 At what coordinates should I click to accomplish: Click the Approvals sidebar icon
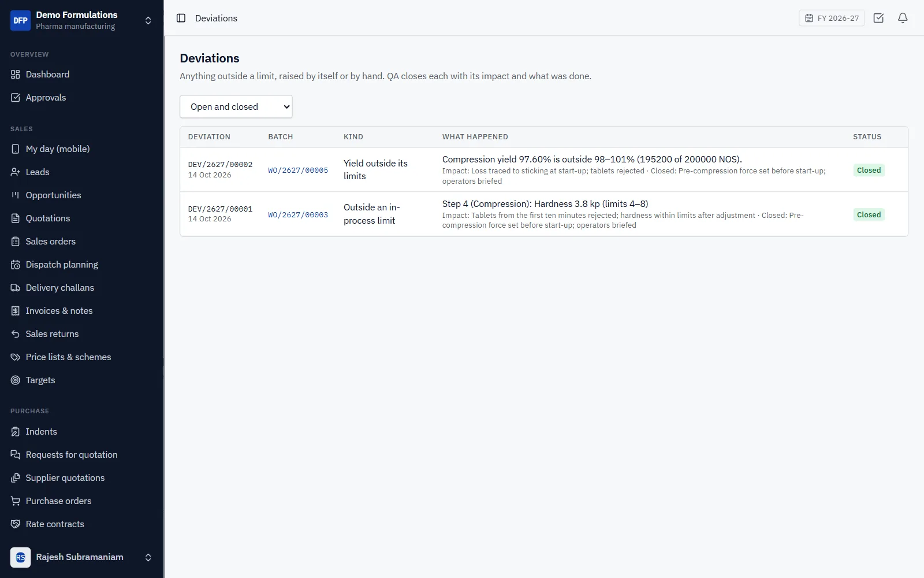tap(16, 98)
